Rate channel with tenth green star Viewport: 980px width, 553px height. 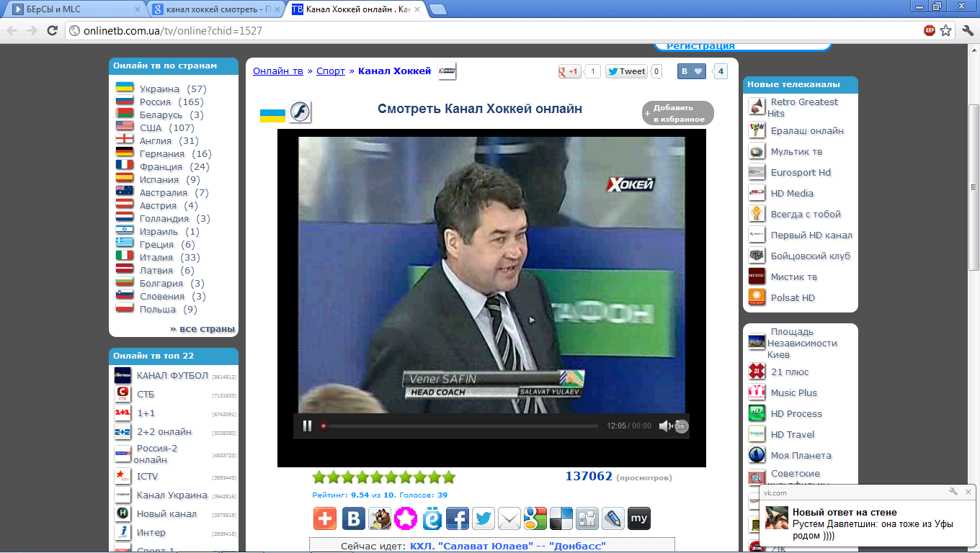tap(448, 477)
